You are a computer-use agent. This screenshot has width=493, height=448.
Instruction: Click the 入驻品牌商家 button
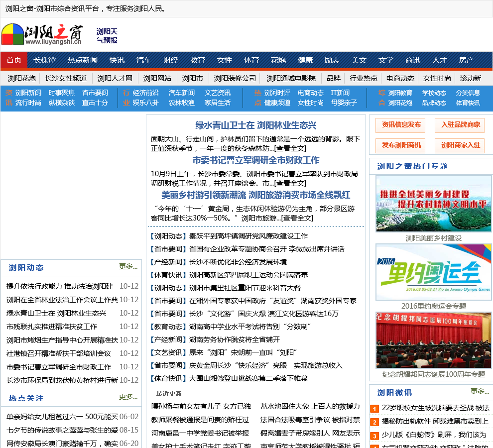[x=460, y=125]
